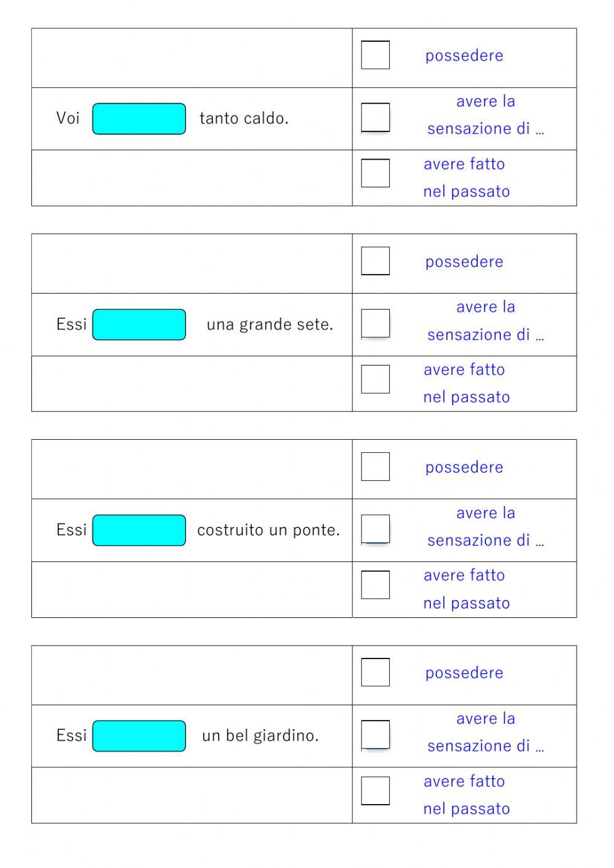The height and width of the screenshot is (868, 614).
Task: Click the cyan field before 'un bel giardino'
Action: [x=139, y=736]
